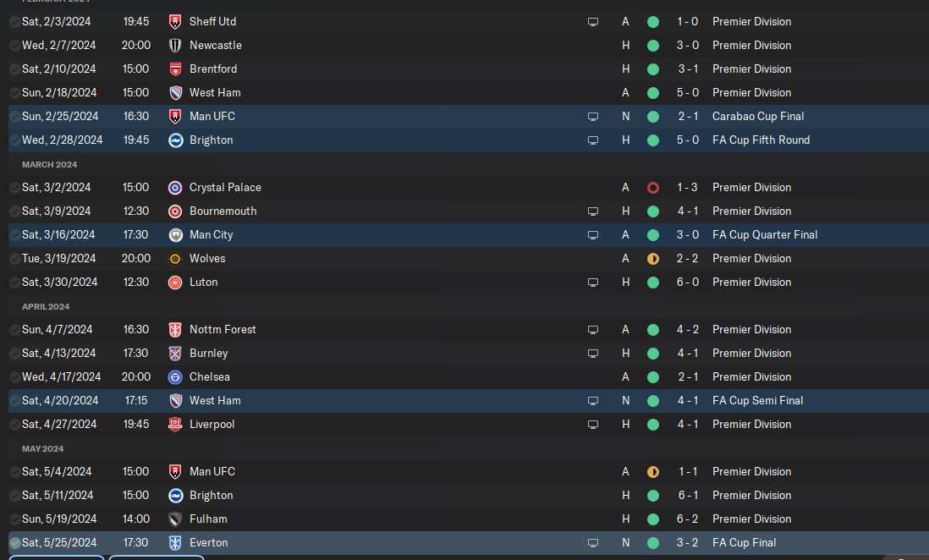Toggle the checkmark beside the 4/17/2024 Chelsea fixture
This screenshot has height=560, width=929.
15,376
